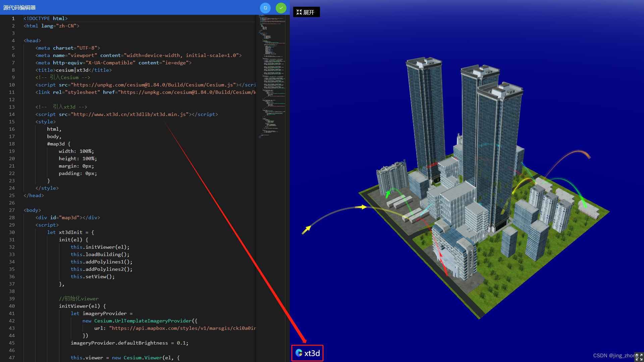Click the '<!DOCTYPE html>' line
644x362 pixels.
coord(46,18)
